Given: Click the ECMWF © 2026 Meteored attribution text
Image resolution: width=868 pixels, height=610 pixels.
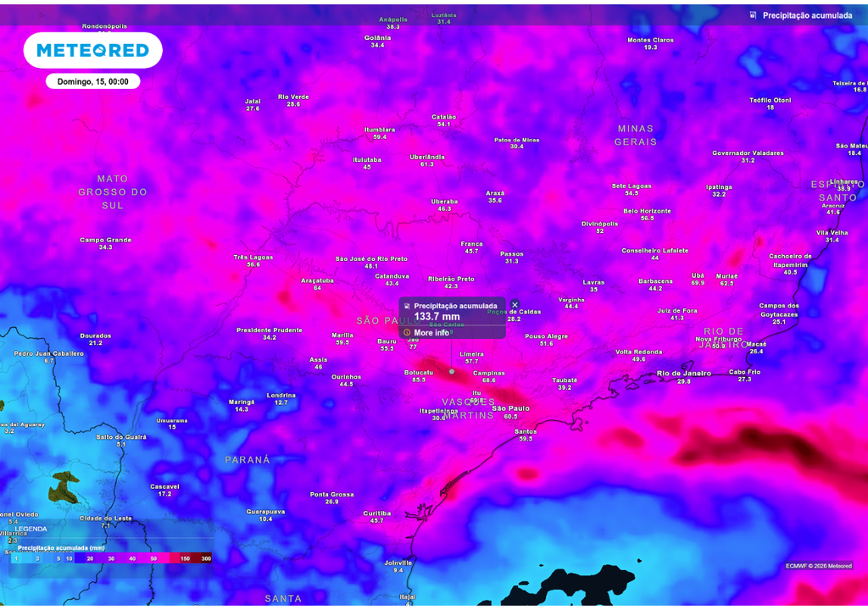Looking at the screenshot, I should 819,564.
